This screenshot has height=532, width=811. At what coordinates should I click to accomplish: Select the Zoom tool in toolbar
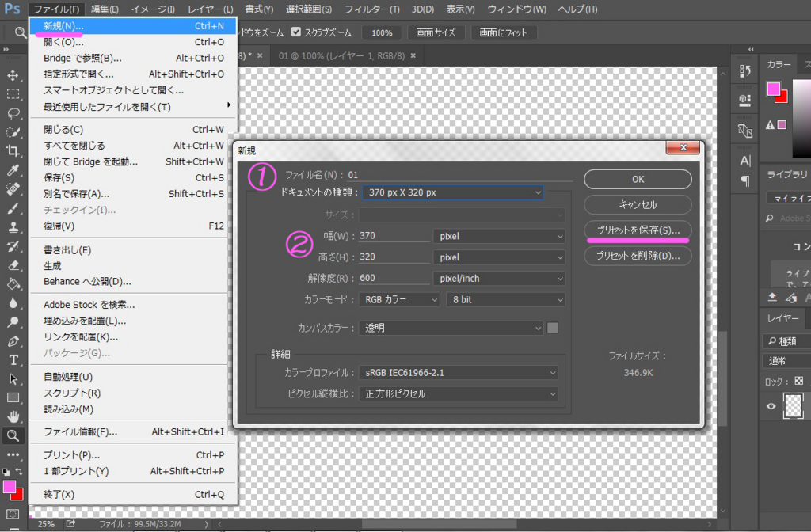(13, 436)
